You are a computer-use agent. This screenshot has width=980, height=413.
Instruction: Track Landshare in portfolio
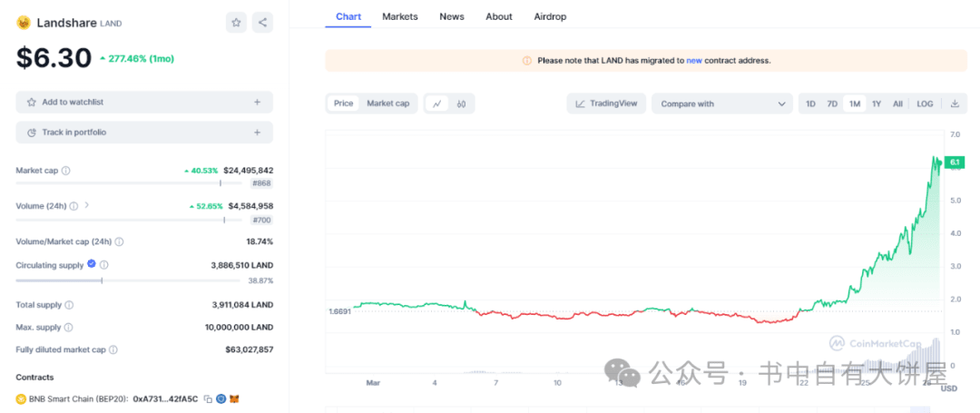pos(144,133)
